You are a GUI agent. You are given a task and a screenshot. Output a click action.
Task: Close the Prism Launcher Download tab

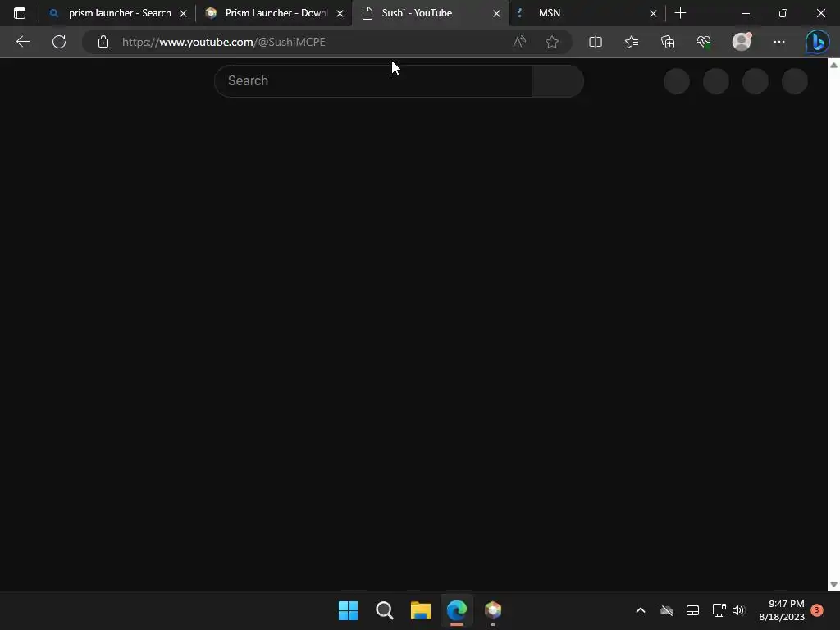click(x=340, y=13)
